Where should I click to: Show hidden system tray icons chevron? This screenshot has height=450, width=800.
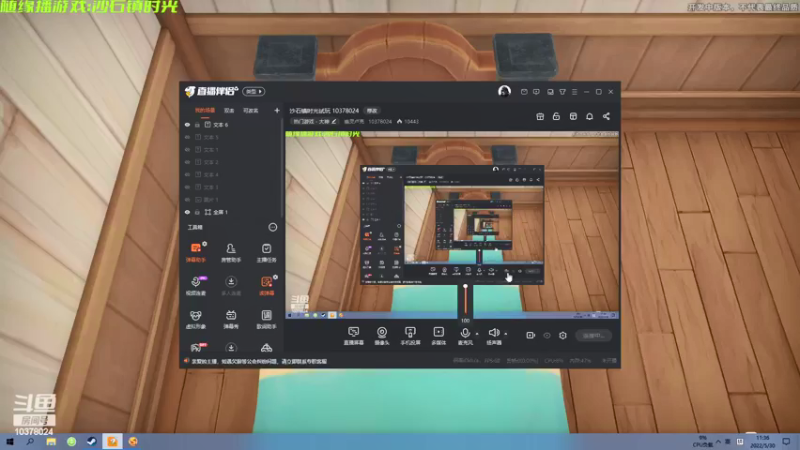tap(718, 441)
